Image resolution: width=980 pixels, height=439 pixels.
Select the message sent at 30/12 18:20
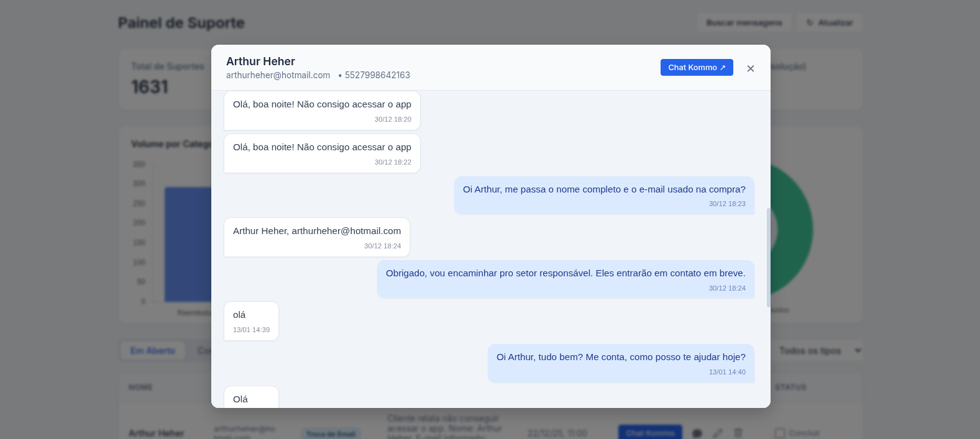[x=322, y=111]
